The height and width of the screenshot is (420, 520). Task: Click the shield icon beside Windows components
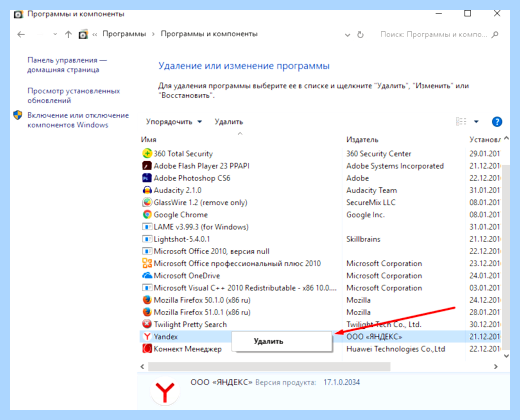[x=18, y=115]
